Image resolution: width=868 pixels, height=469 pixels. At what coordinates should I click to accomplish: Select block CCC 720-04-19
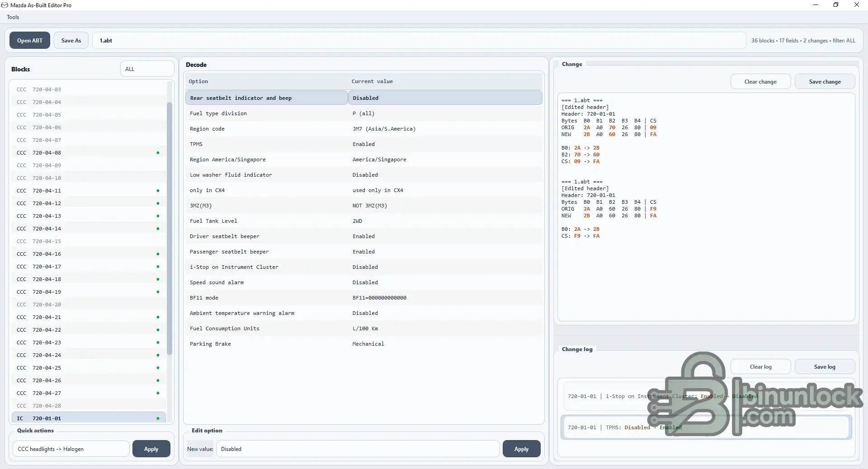click(88, 292)
